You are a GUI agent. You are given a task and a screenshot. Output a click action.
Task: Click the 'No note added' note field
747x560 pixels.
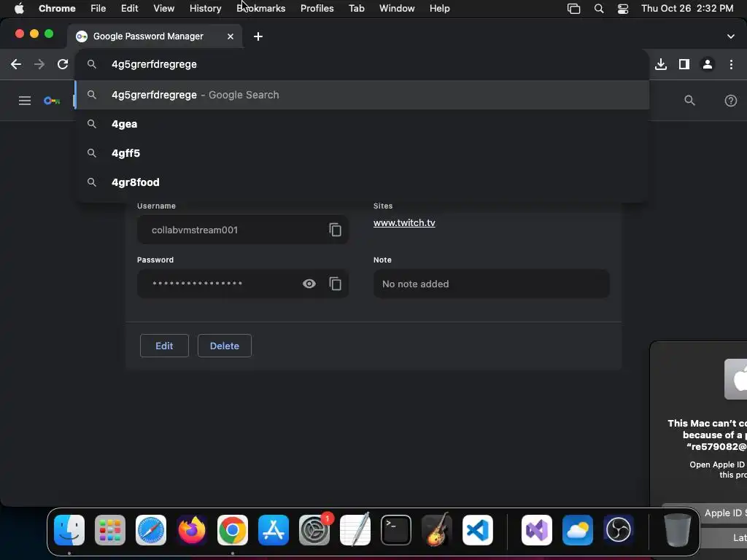tap(491, 284)
